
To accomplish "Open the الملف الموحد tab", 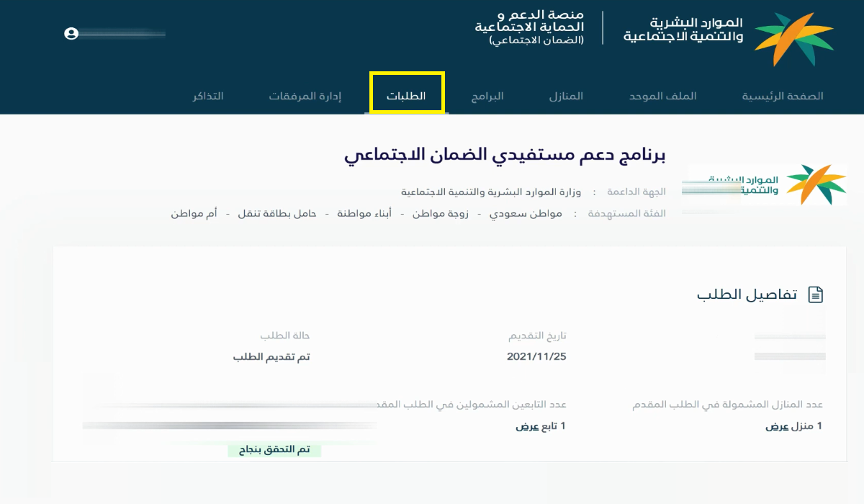I will (x=668, y=96).
